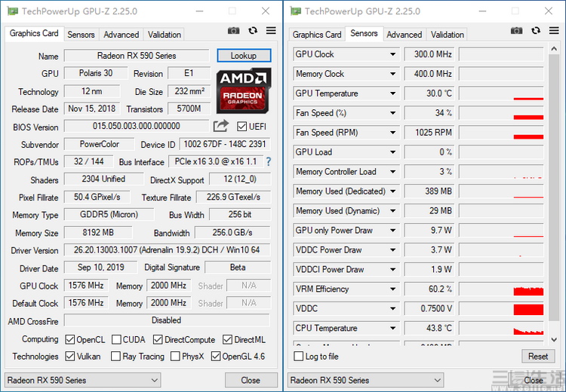Switch to Validation tab in left window
Screen dimensions: 566x392
[165, 35]
